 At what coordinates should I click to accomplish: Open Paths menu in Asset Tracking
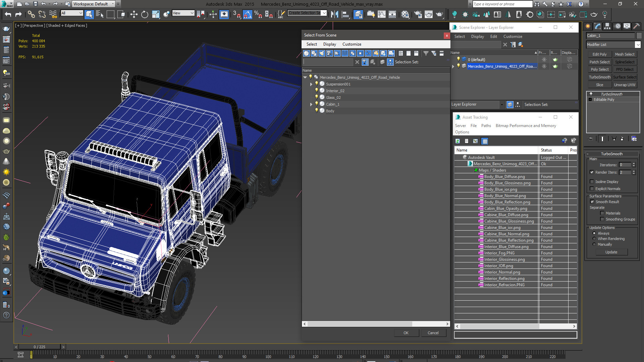(486, 126)
